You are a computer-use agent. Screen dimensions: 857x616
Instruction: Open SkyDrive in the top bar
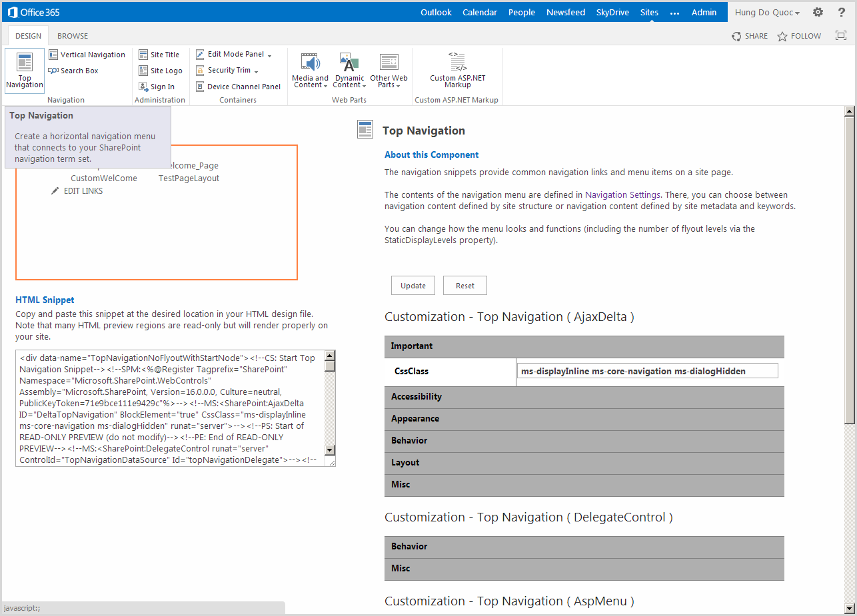612,12
